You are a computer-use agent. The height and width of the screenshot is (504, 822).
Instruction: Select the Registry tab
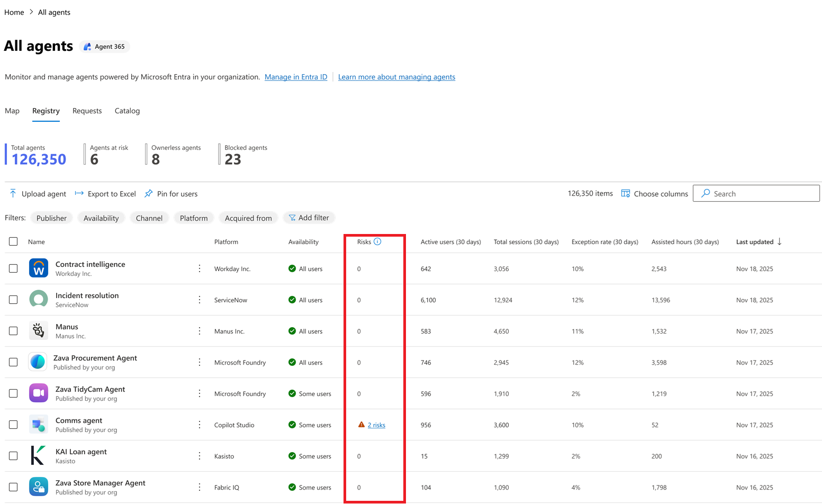[x=46, y=111]
